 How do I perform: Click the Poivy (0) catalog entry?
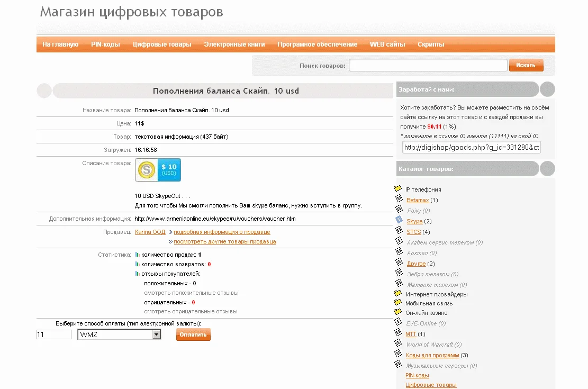(419, 211)
